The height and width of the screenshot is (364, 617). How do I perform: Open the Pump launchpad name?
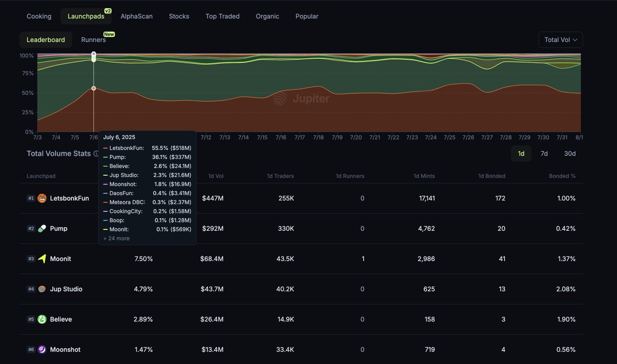click(x=59, y=228)
